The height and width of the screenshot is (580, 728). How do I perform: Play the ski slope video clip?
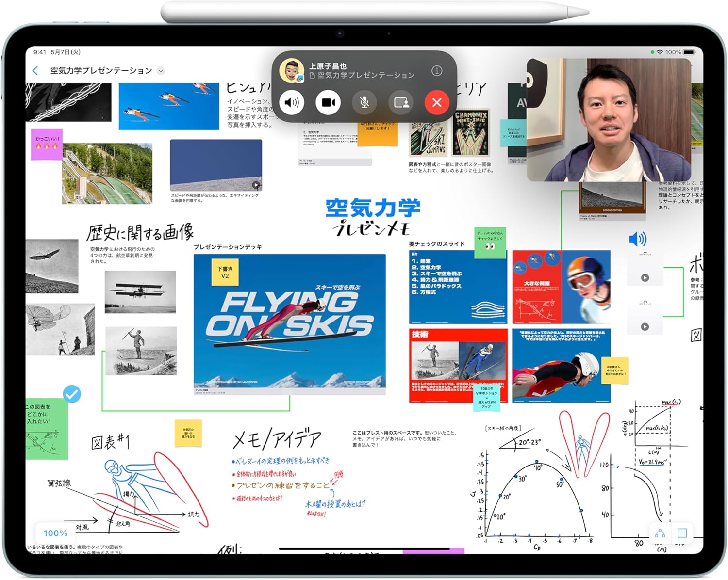coord(256,185)
